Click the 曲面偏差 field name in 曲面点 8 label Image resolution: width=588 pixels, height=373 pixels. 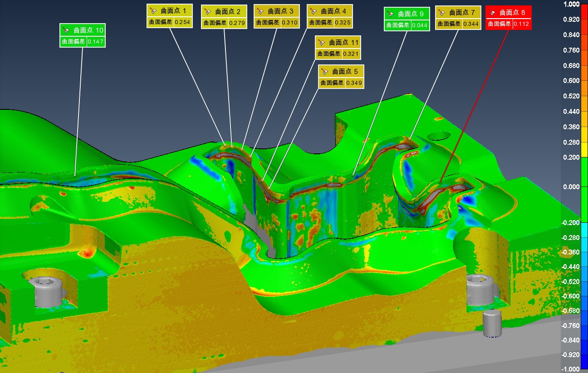500,25
